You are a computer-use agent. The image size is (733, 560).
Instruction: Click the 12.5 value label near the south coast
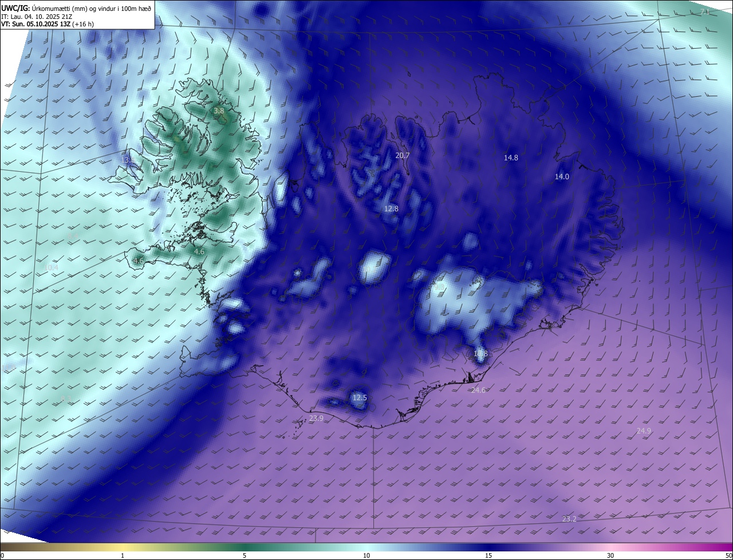point(360,398)
